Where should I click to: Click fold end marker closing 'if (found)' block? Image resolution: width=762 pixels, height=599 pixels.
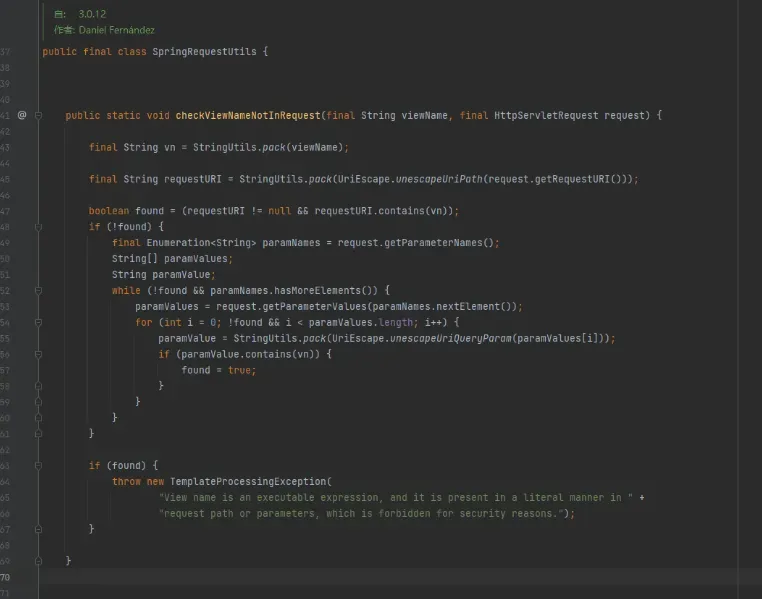38,529
